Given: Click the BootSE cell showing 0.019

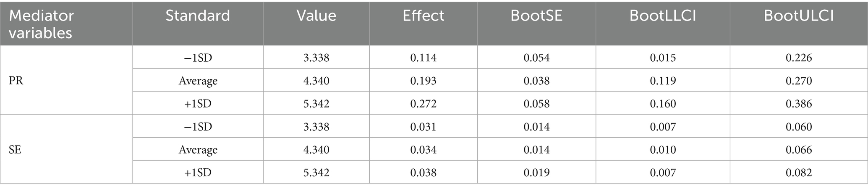Looking at the screenshot, I should (x=536, y=173).
